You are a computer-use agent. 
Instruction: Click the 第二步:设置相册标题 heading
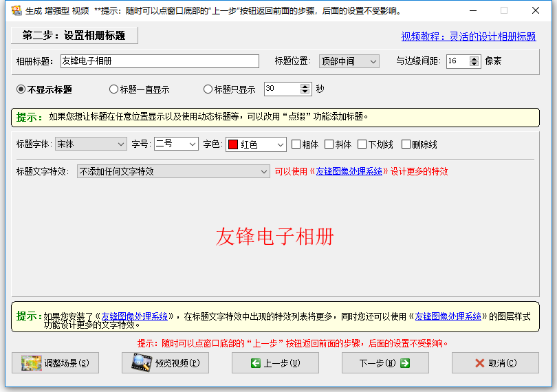click(x=74, y=36)
